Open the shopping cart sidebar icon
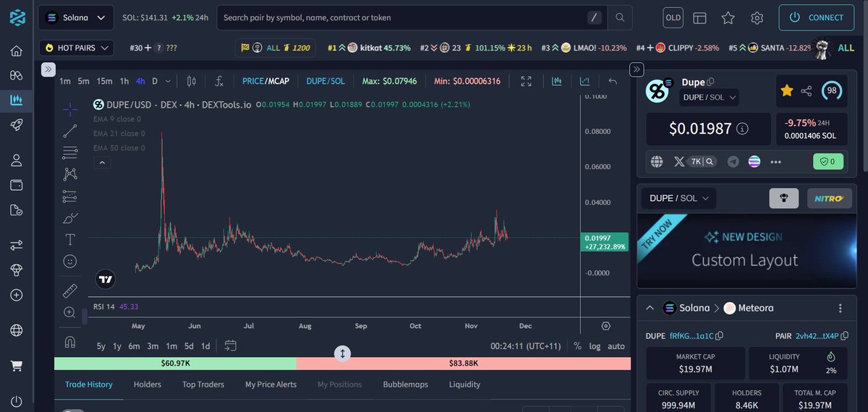 pos(16,366)
